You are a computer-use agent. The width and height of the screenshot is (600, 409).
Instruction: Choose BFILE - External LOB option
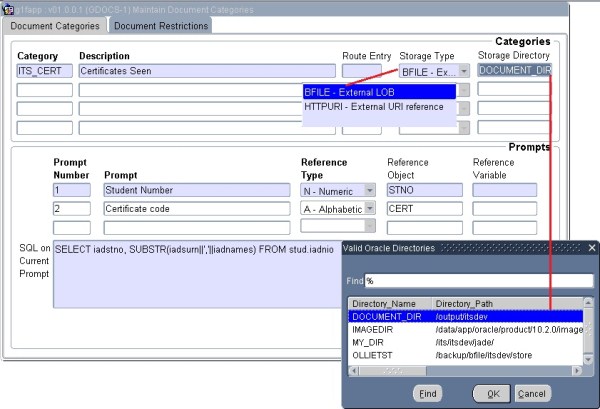[378, 92]
